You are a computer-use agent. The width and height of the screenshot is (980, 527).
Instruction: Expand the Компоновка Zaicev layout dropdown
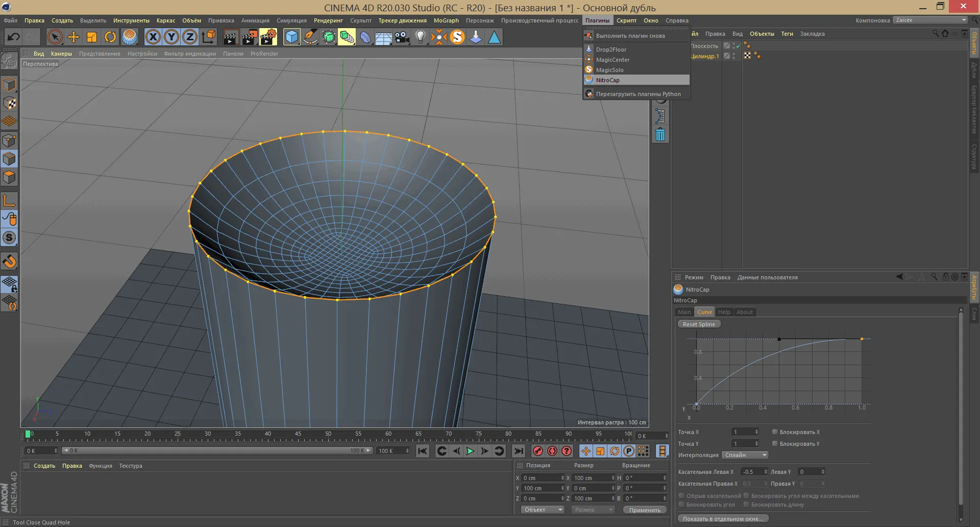(x=930, y=20)
